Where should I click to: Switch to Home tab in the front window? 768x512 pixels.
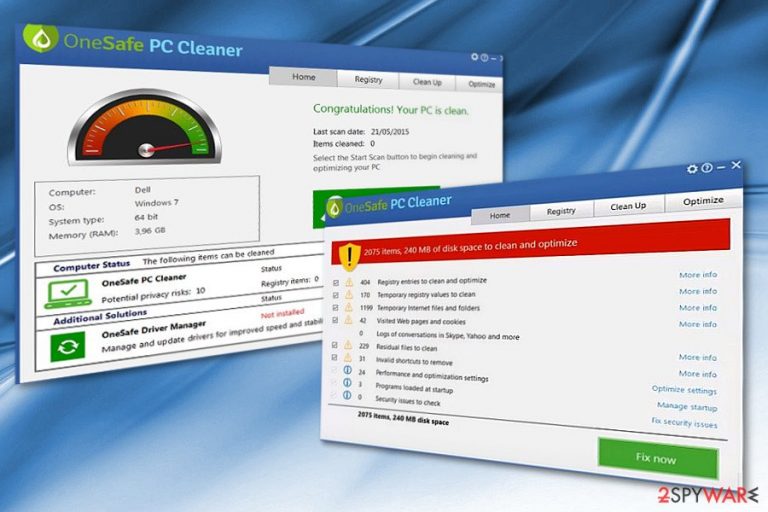click(500, 215)
